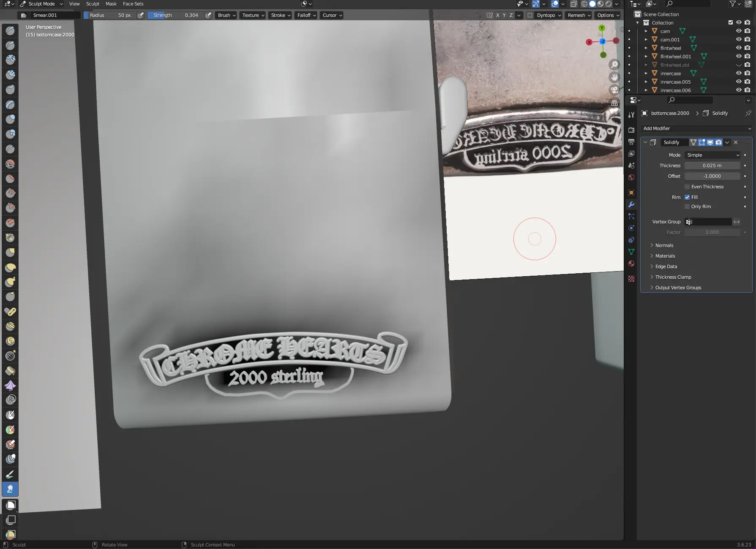
Task: Open the Object Data properties tab
Action: click(631, 252)
